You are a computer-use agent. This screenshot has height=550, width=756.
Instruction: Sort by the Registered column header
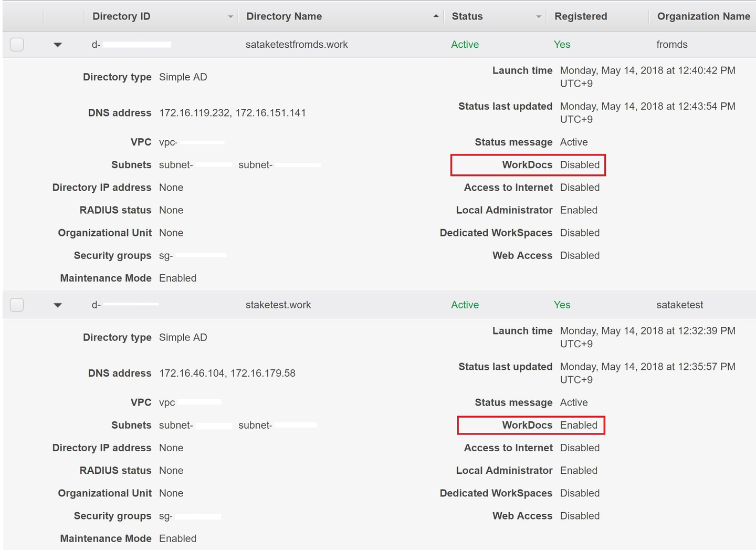click(581, 16)
